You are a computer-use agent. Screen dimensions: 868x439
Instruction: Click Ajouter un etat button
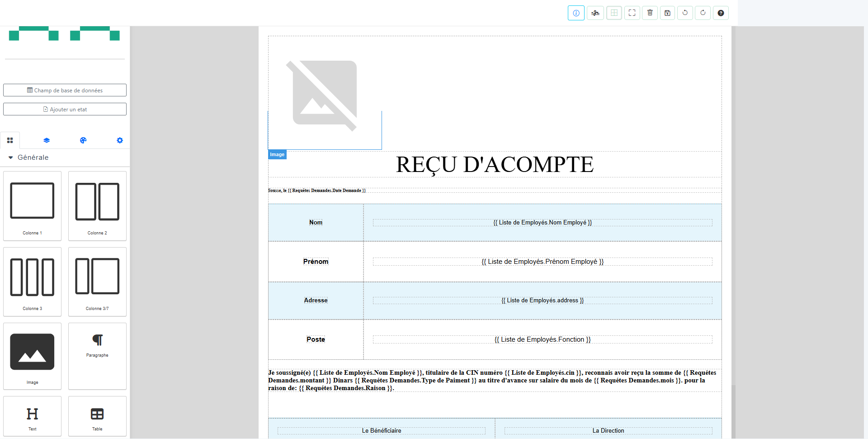pos(65,109)
